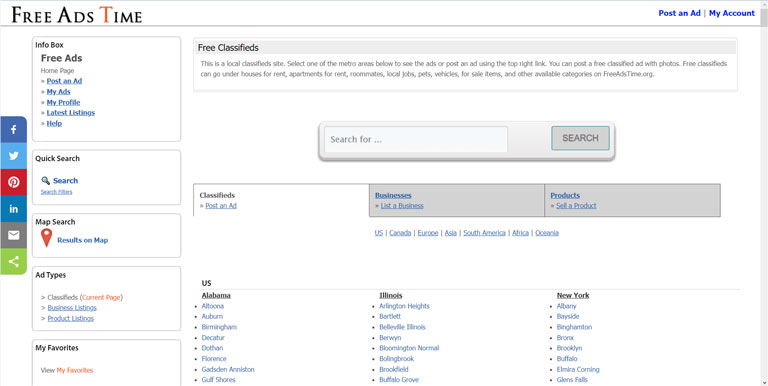Open the Help link
The width and height of the screenshot is (768, 386).
(x=54, y=123)
